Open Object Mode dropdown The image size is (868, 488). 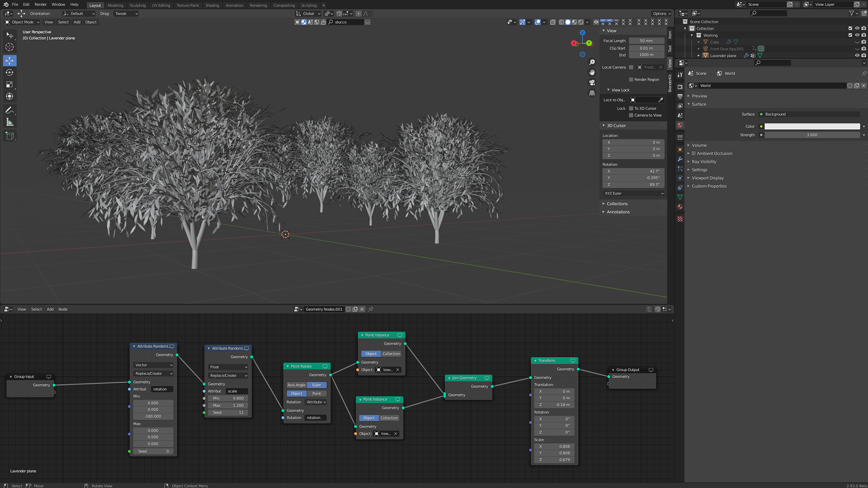pyautogui.click(x=22, y=22)
